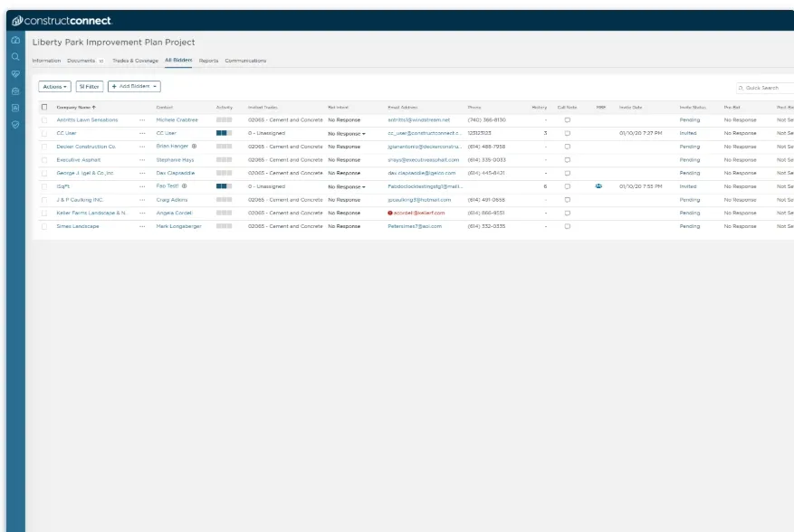Click the Phone column header
Image resolution: width=794 pixels, height=532 pixels.
point(474,108)
